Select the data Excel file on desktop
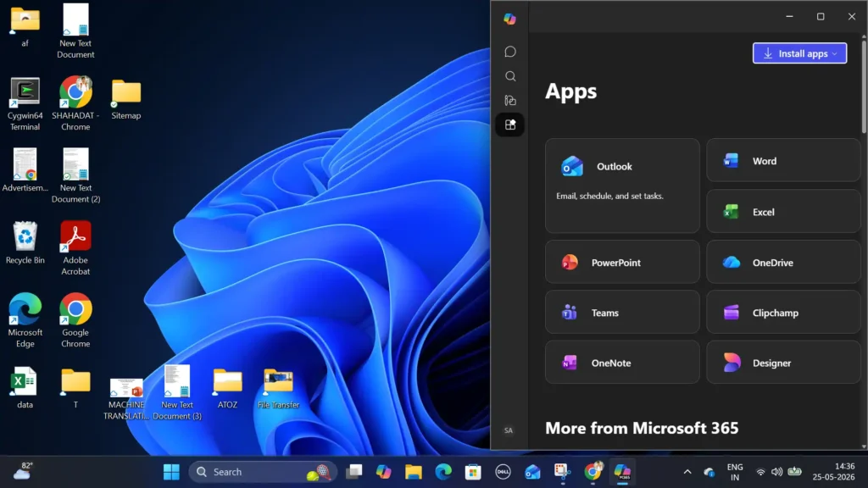 (x=25, y=388)
